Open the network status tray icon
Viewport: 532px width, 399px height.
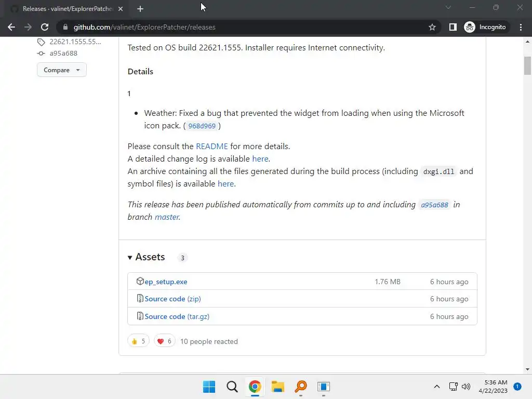pos(453,387)
